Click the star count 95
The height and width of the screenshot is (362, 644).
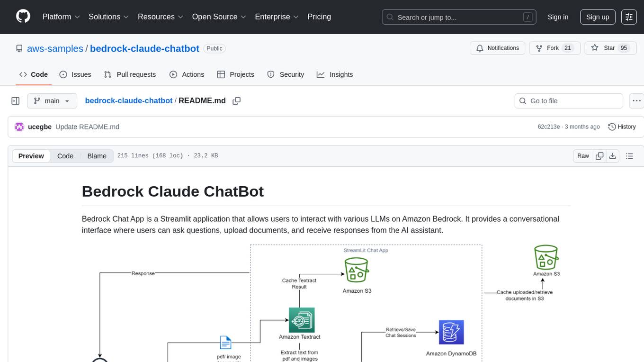624,48
